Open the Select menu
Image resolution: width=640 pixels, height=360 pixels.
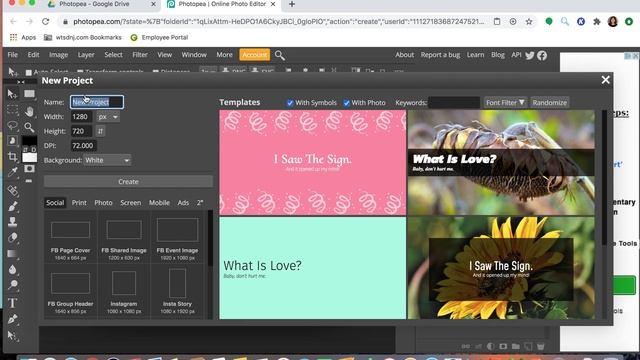(113, 55)
